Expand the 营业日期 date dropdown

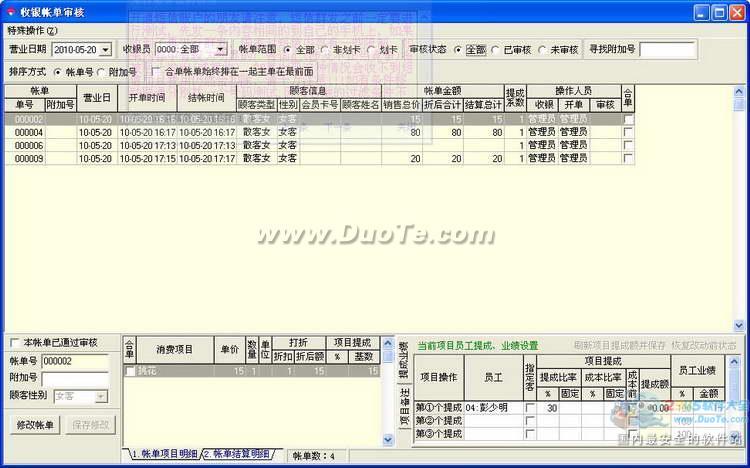click(105, 49)
